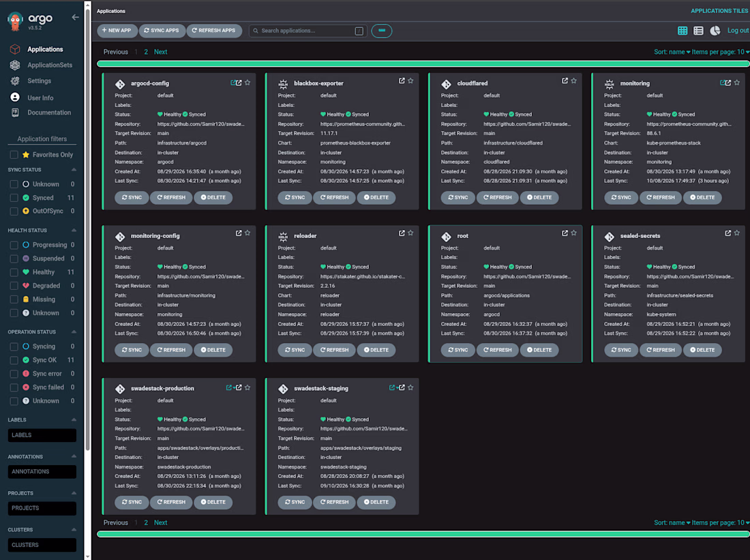The width and height of the screenshot is (750, 560).
Task: Open swadestack-staging external link icon
Action: 402,387
